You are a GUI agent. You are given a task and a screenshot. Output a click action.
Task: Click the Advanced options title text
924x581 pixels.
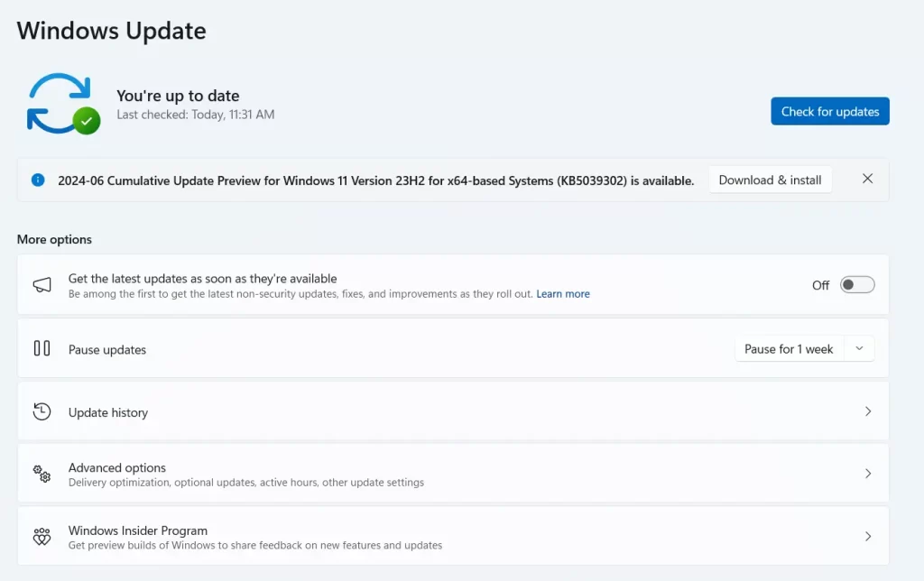(116, 467)
